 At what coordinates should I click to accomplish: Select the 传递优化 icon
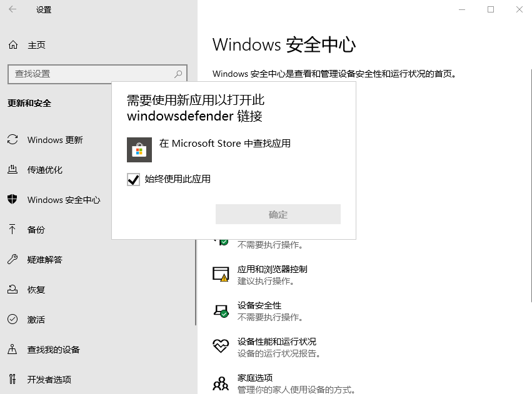click(13, 169)
